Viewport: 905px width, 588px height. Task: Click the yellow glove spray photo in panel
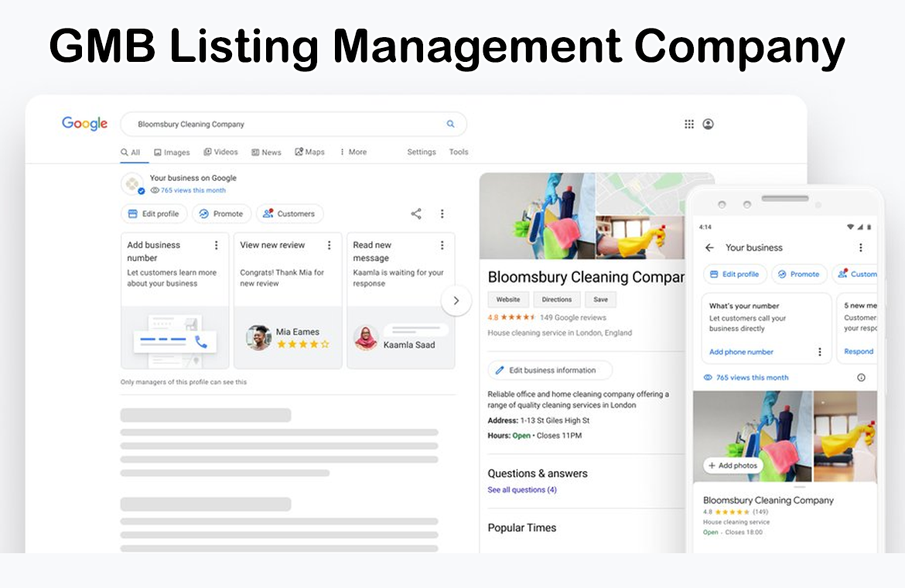(x=640, y=238)
